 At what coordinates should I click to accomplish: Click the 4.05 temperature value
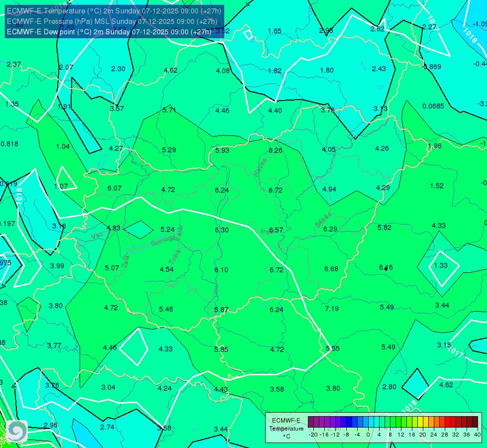(329, 149)
